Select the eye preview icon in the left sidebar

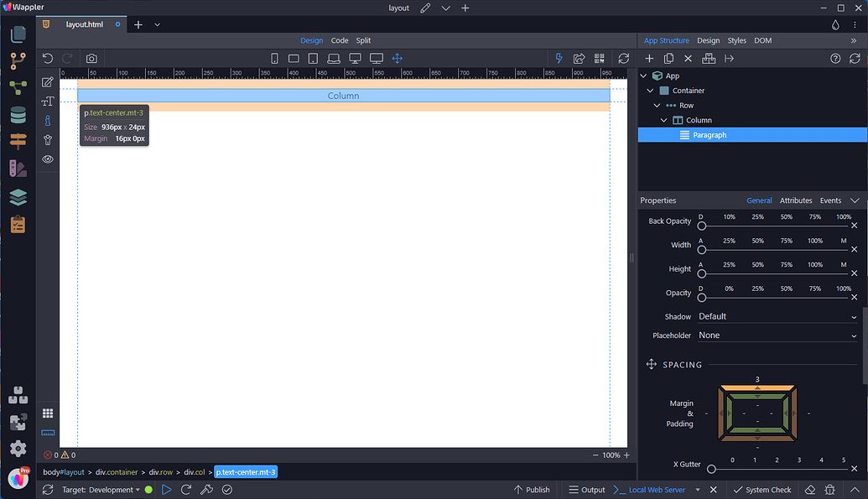coord(48,159)
